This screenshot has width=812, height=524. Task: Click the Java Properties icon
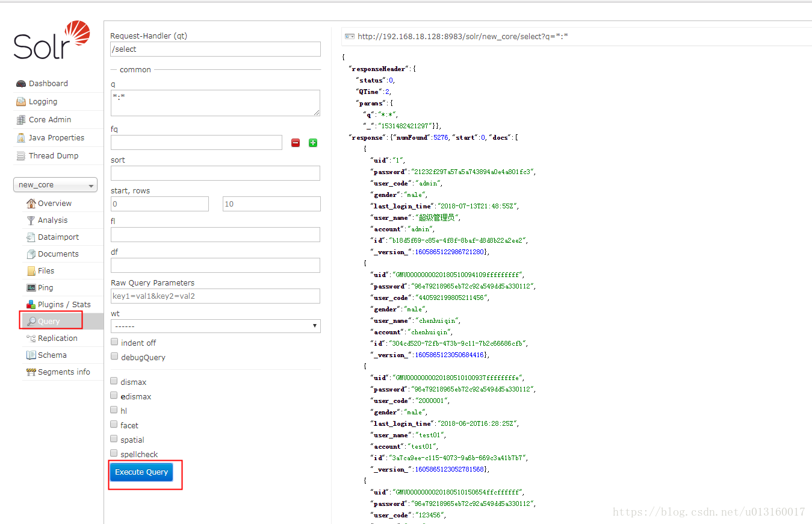21,138
